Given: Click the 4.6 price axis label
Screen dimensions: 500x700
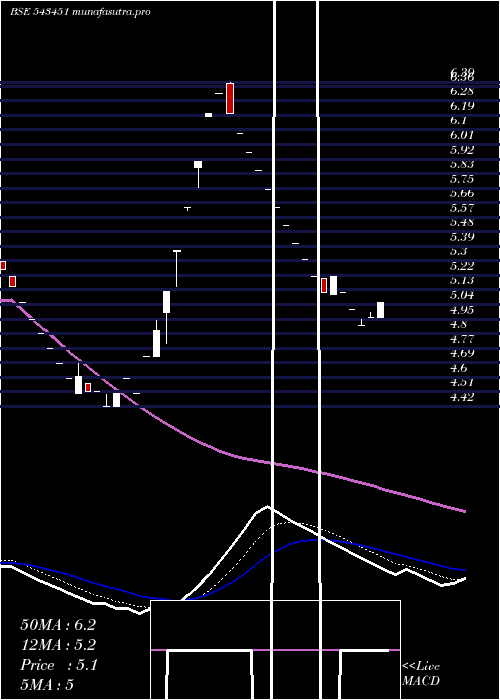Looking at the screenshot, I should pos(458,368).
